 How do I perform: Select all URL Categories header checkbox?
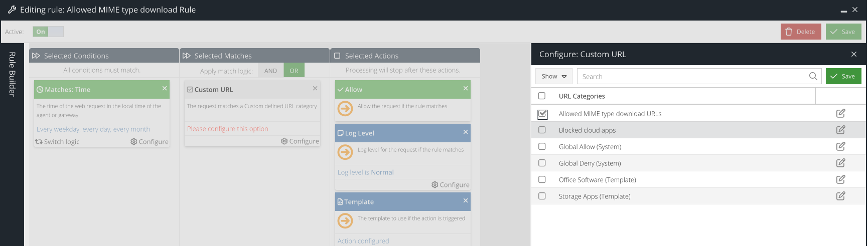(542, 96)
